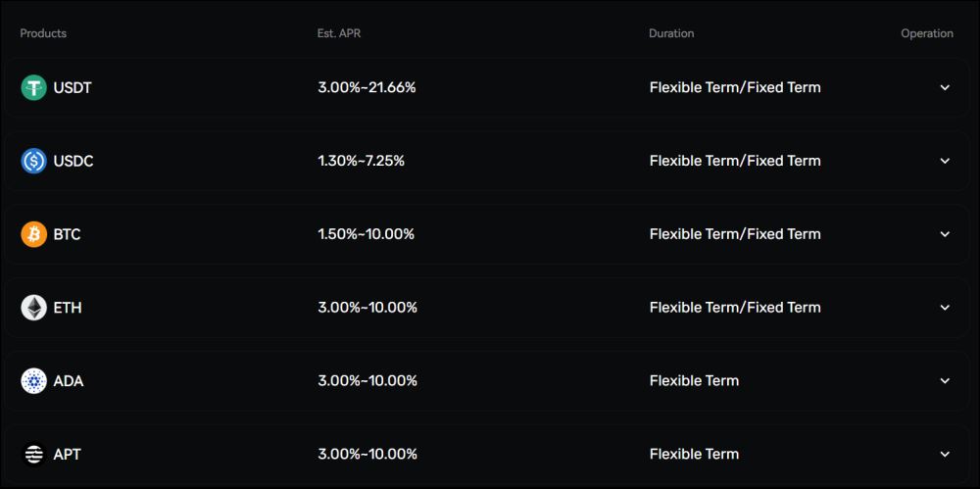
Task: Click the Products column header
Action: (43, 33)
